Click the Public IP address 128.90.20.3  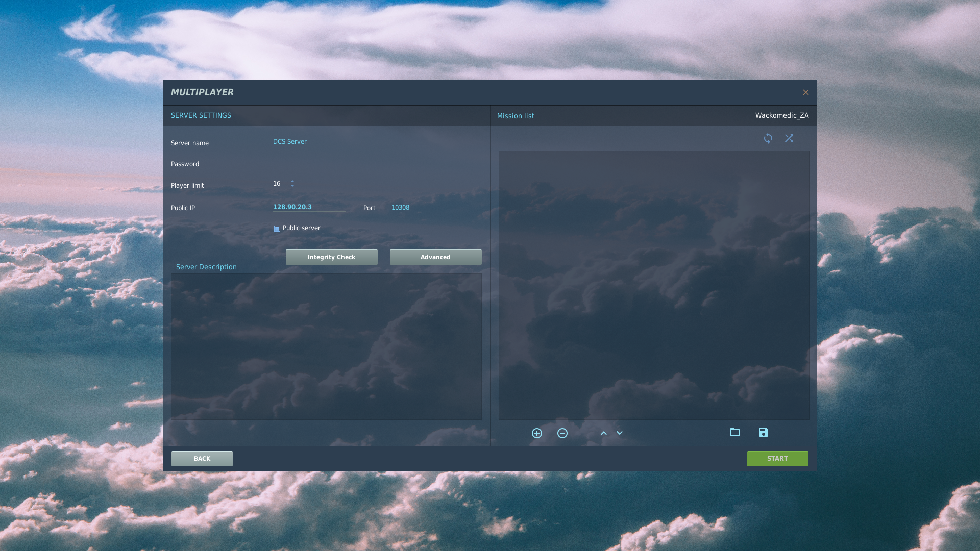[x=292, y=207]
